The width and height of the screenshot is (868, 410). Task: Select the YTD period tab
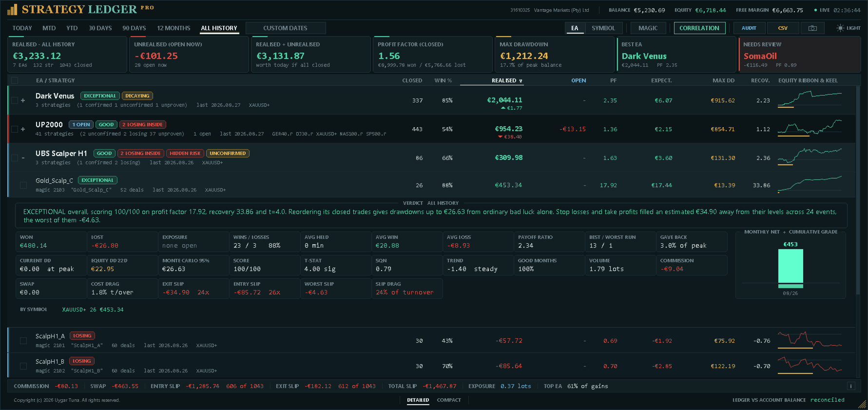pyautogui.click(x=72, y=28)
